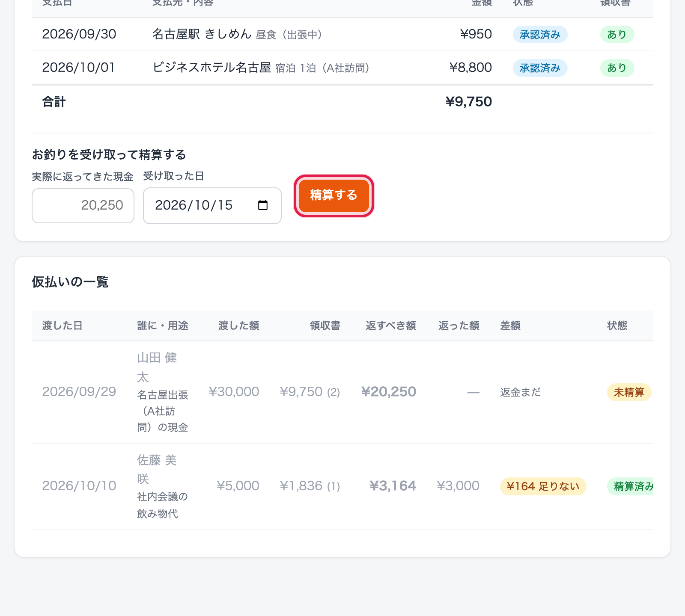Select the 2026/10/10 advance row date
Viewport: 685px width, 616px height.
(79, 486)
